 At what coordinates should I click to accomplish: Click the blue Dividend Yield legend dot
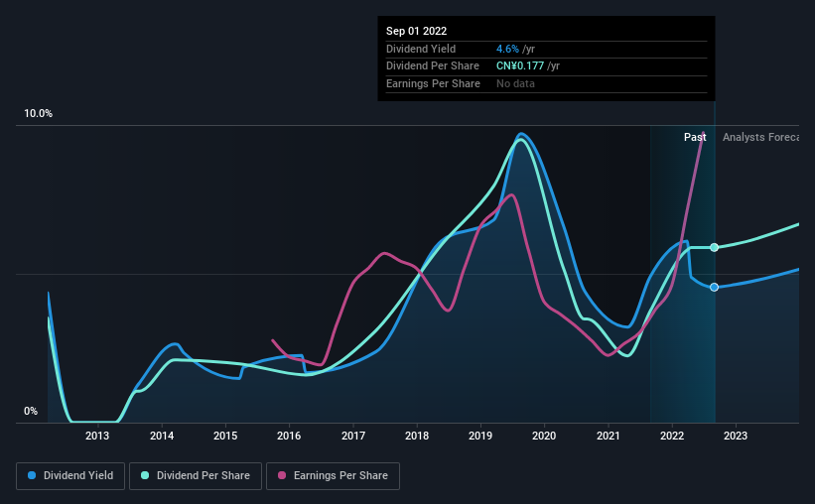[x=32, y=475]
